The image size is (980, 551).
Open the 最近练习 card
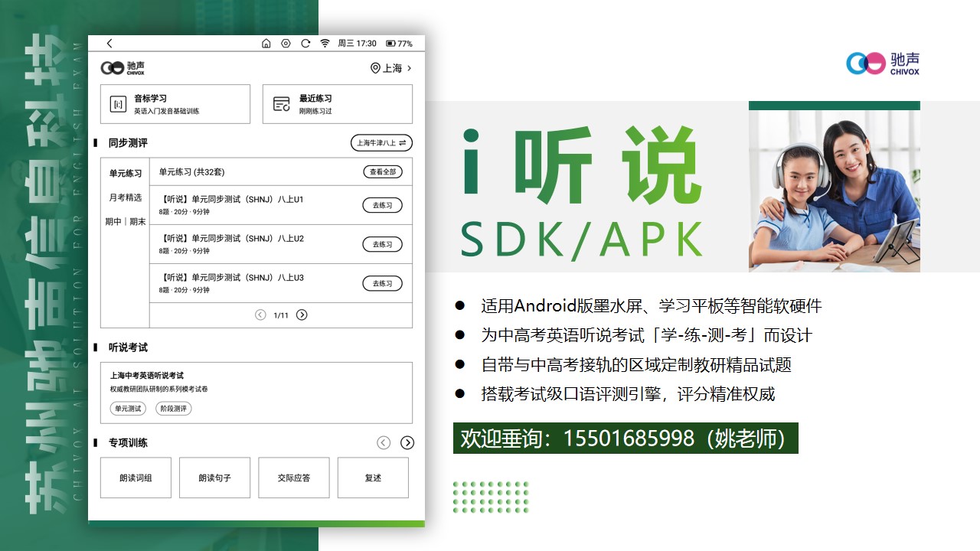pyautogui.click(x=338, y=104)
